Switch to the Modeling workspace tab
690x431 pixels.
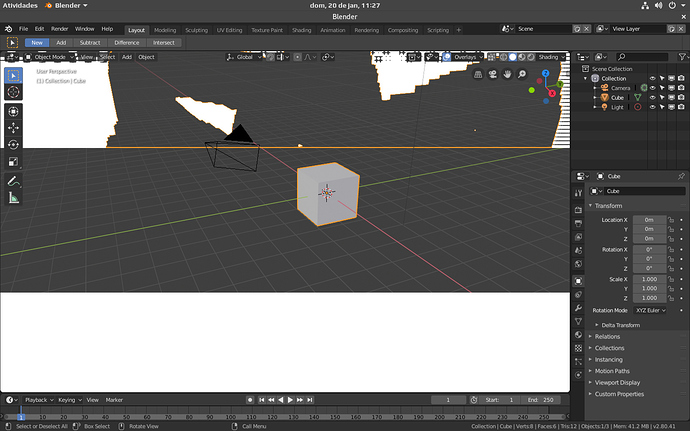pyautogui.click(x=165, y=30)
